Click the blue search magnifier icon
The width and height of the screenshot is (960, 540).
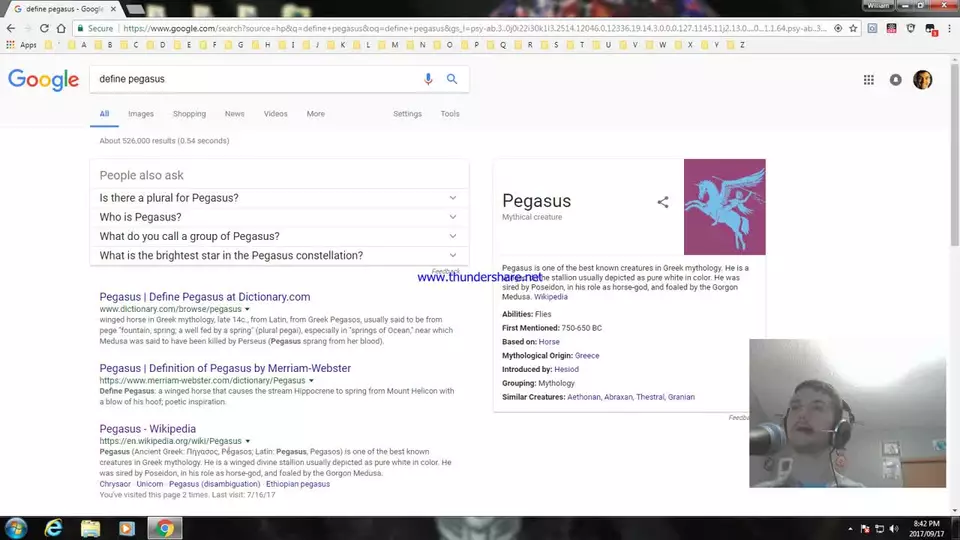click(452, 79)
